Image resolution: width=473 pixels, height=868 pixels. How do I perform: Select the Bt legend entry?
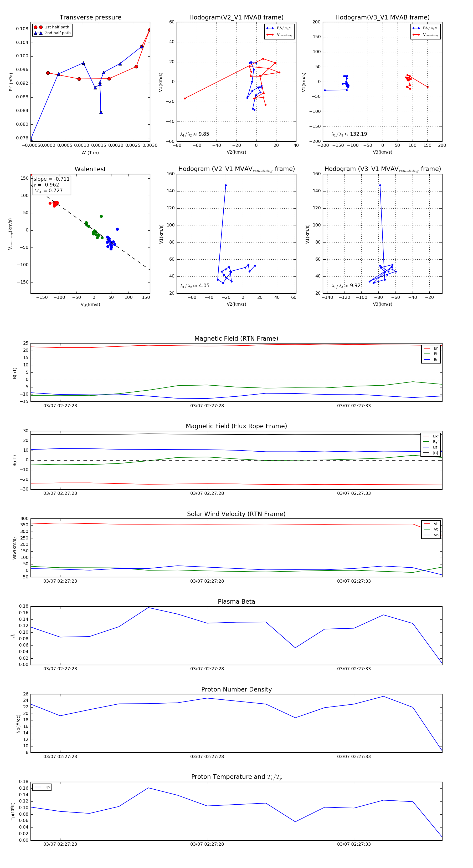pos(431,354)
